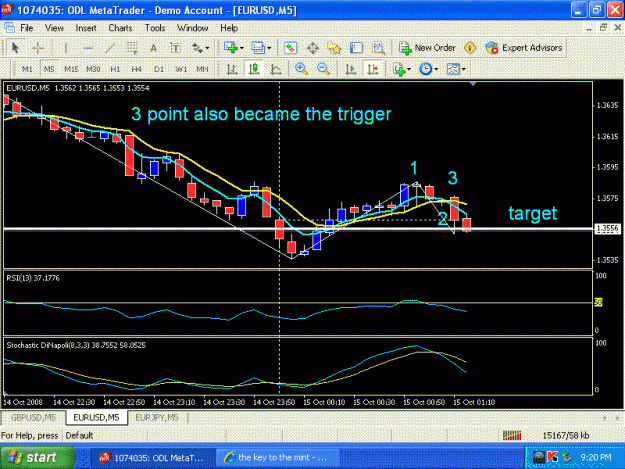Toggle chart auto scroll
The image size is (625, 469).
[351, 69]
